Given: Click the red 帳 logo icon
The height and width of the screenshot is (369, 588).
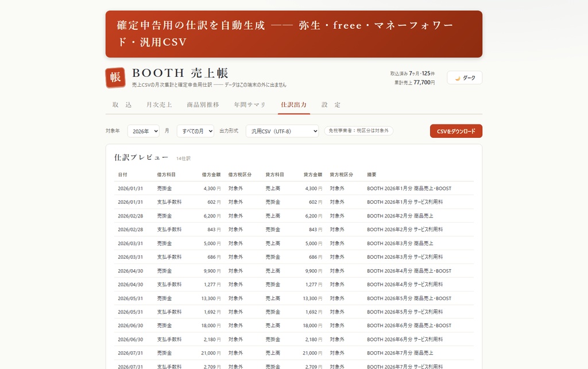Looking at the screenshot, I should [x=115, y=77].
